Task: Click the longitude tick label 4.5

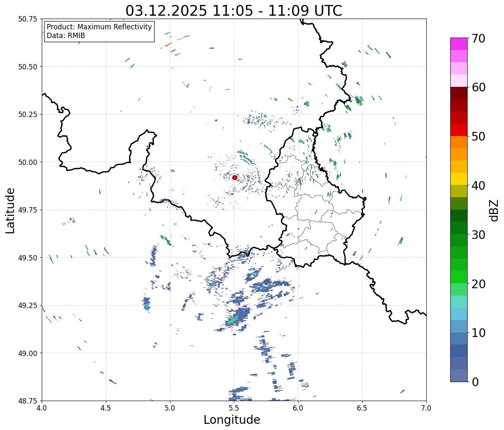Action: tap(106, 408)
